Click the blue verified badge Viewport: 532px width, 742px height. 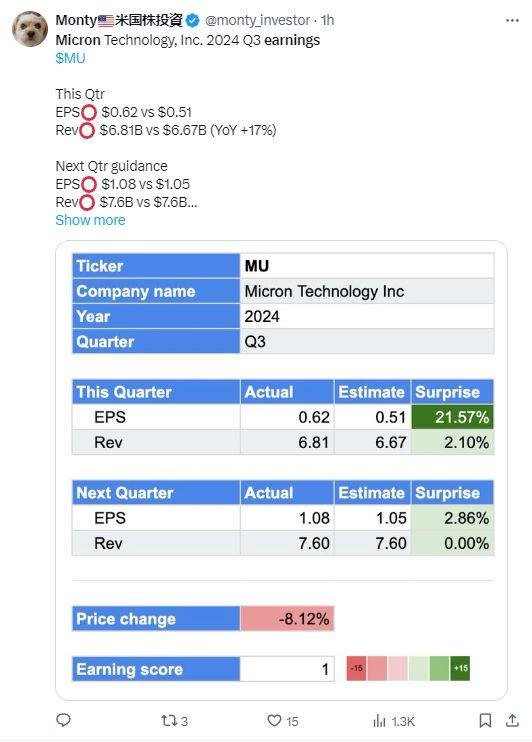193,20
